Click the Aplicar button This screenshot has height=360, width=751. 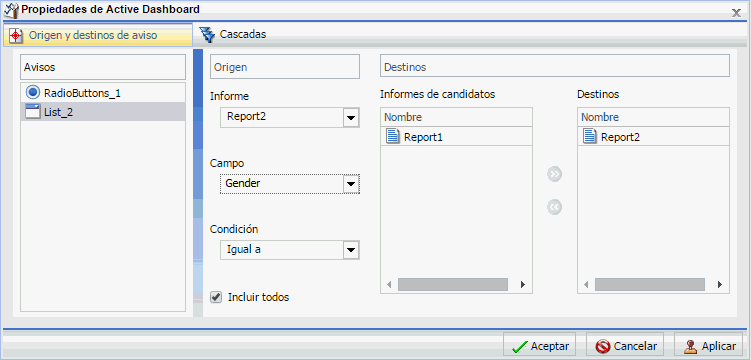(710, 346)
